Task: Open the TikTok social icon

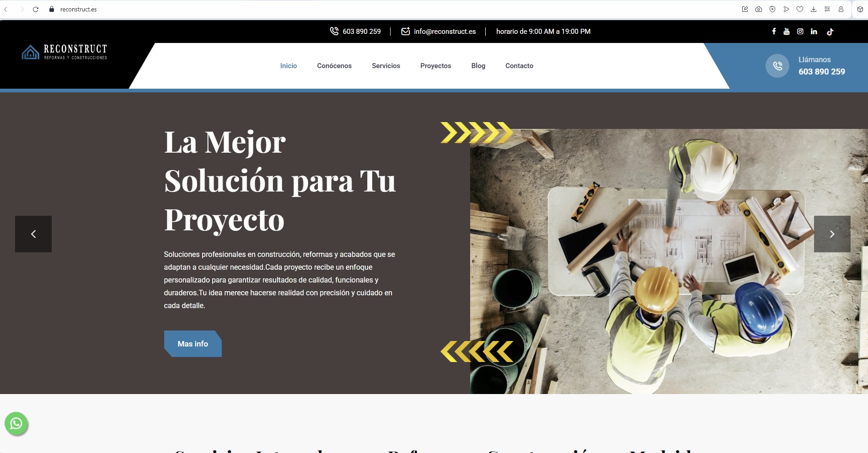Action: (x=830, y=32)
